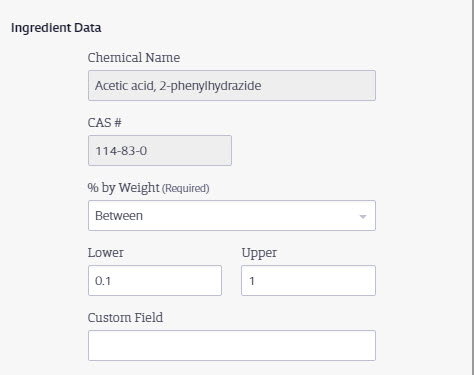Screen dimensions: 474x375
Task: Focus the empty Custom Field input
Action: click(x=232, y=345)
